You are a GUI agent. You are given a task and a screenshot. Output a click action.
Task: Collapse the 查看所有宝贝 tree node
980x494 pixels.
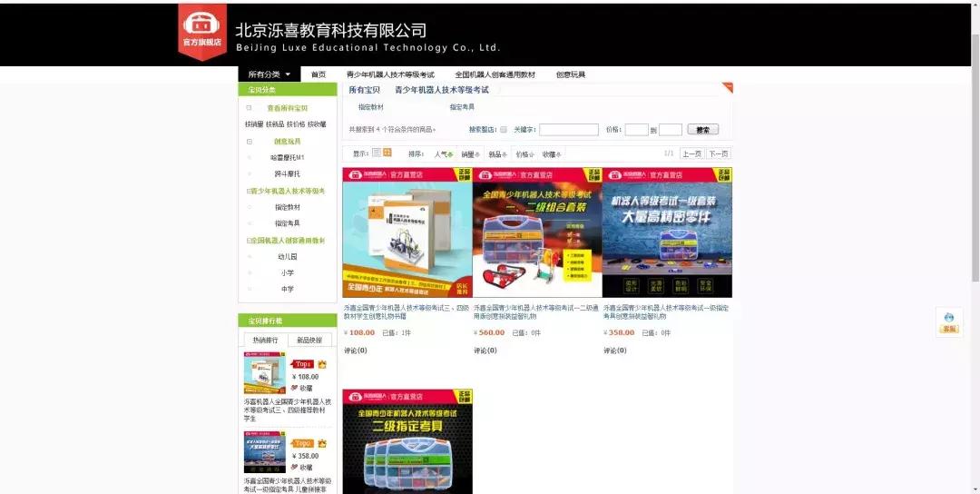(x=249, y=108)
